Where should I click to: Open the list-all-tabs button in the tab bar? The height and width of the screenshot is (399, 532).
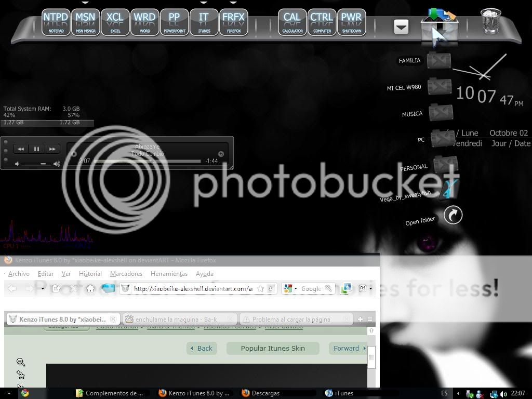370,320
